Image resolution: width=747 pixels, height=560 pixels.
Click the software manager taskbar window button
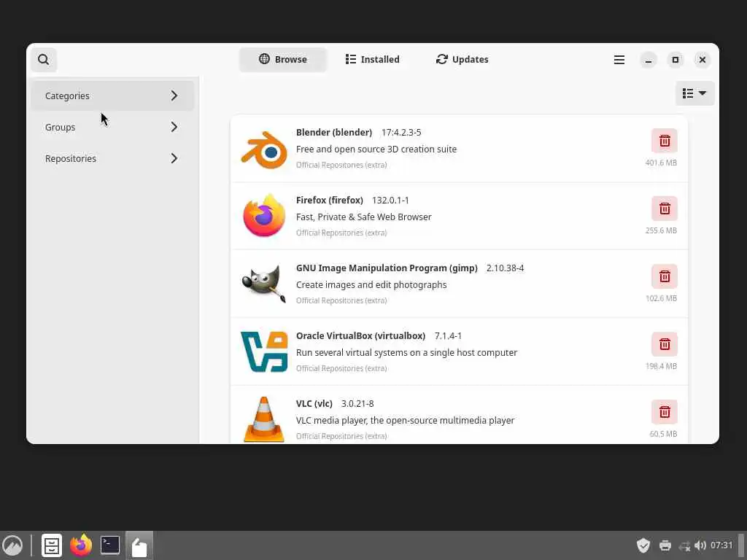pos(139,545)
